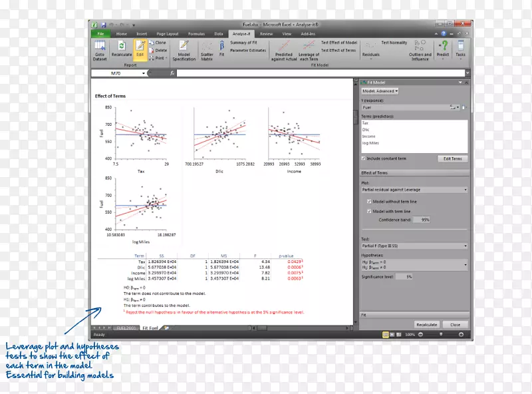The width and height of the screenshot is (532, 394).
Task: Uncheck Model without term line
Action: tap(369, 201)
